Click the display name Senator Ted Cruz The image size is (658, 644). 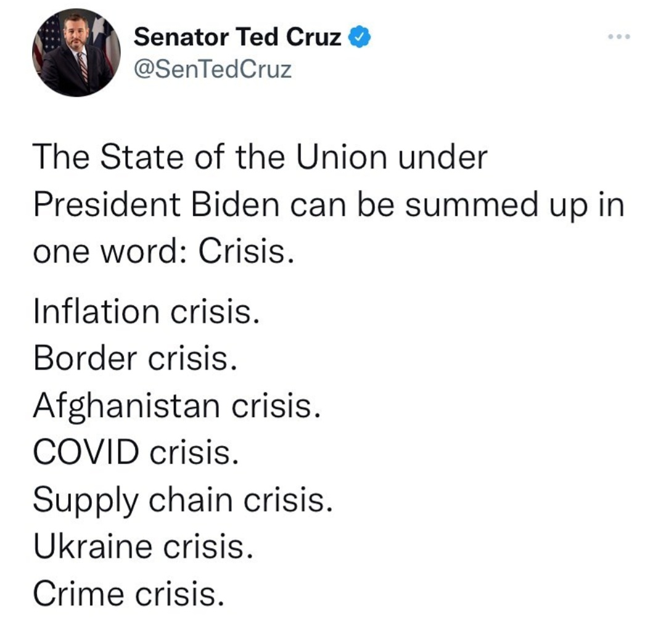tap(237, 38)
